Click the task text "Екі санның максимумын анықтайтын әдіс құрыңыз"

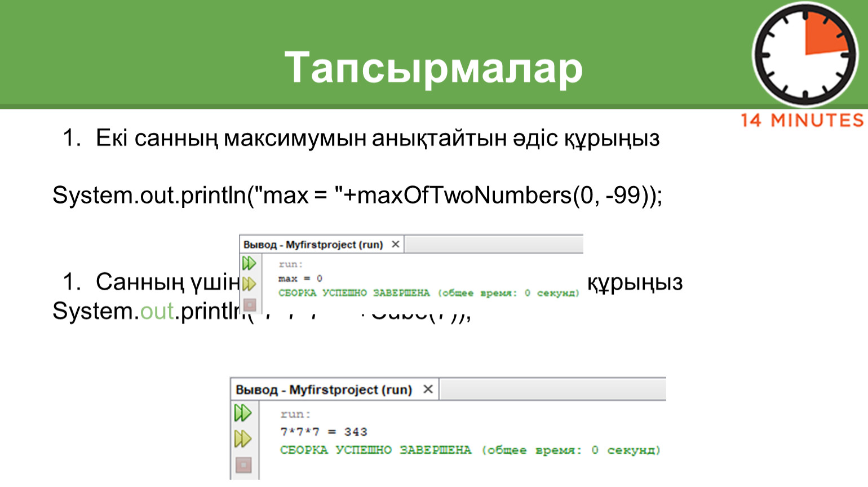coord(377,138)
